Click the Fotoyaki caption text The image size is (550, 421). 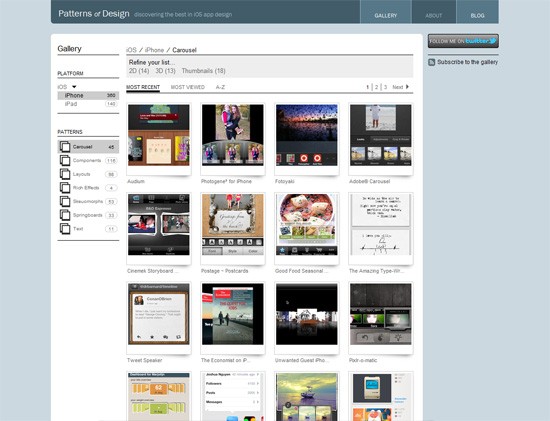[285, 181]
